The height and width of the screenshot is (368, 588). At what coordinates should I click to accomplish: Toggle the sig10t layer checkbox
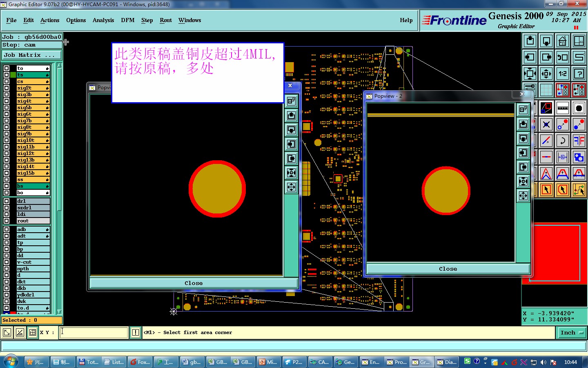coord(7,140)
